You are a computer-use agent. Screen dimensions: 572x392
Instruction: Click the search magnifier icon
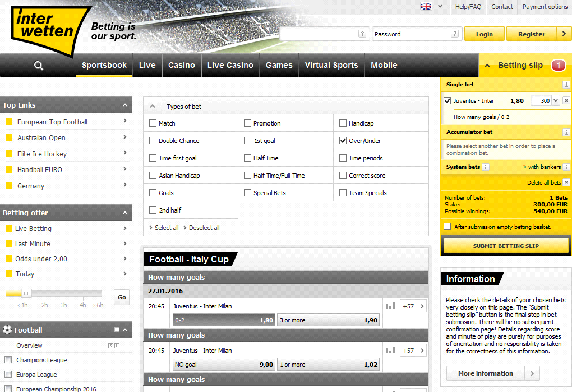click(38, 66)
